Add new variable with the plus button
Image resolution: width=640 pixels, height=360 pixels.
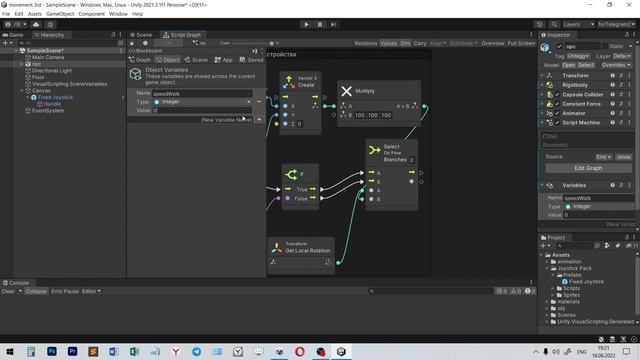point(259,120)
